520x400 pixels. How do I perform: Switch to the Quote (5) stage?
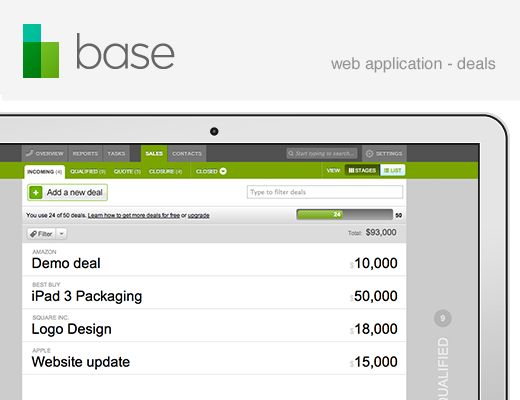[x=127, y=171]
